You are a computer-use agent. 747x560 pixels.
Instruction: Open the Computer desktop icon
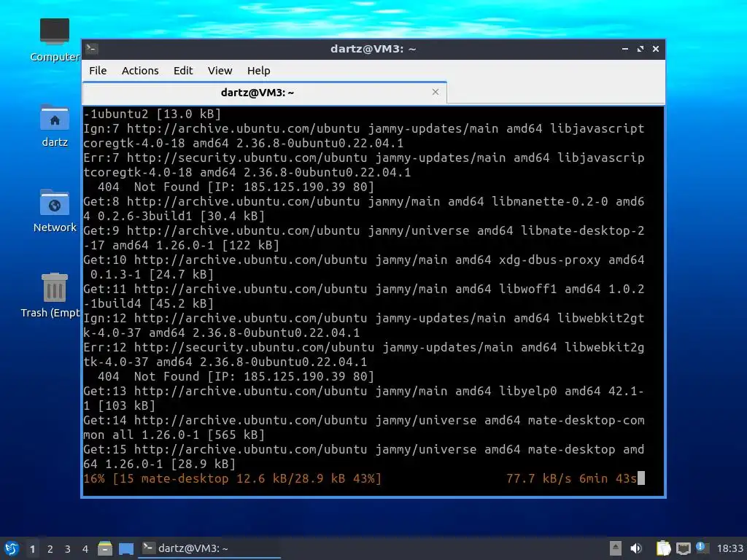54,40
